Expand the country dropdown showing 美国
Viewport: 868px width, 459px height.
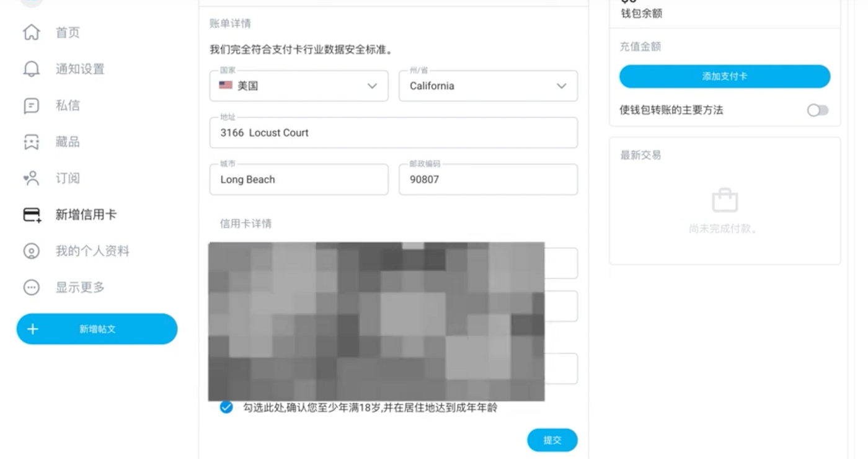click(299, 86)
